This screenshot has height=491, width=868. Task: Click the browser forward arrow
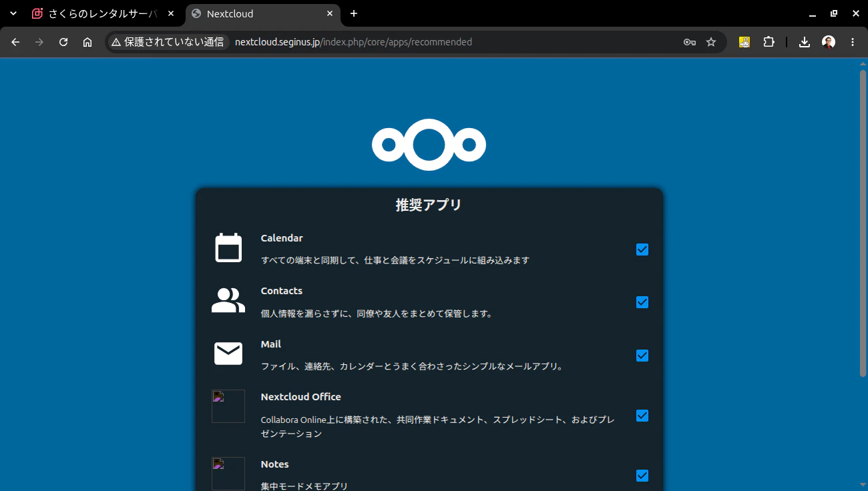[x=39, y=42]
